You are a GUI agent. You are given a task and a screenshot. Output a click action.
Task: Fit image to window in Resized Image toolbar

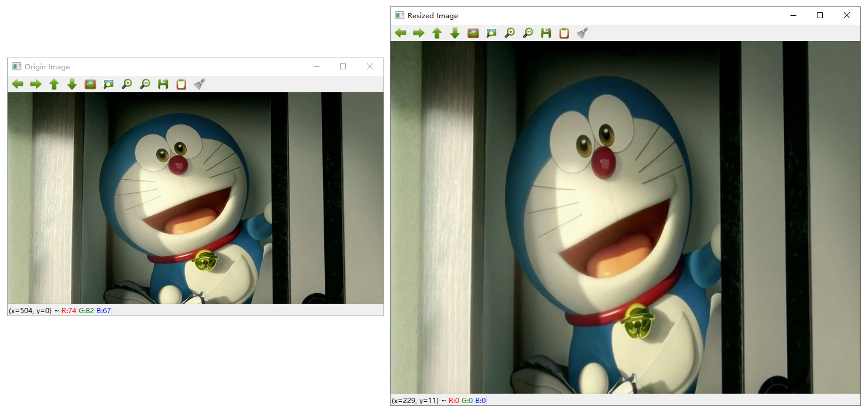(x=491, y=33)
